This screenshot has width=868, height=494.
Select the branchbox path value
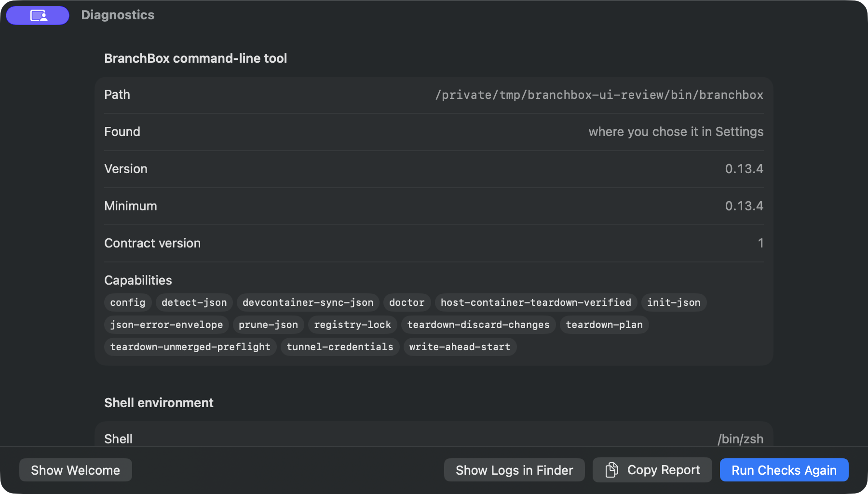[599, 95]
